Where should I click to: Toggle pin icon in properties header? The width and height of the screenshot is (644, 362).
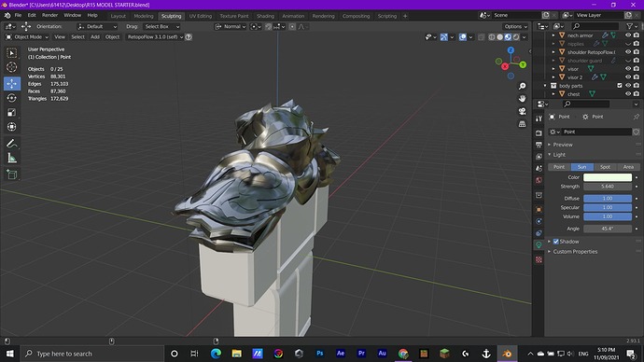point(637,117)
